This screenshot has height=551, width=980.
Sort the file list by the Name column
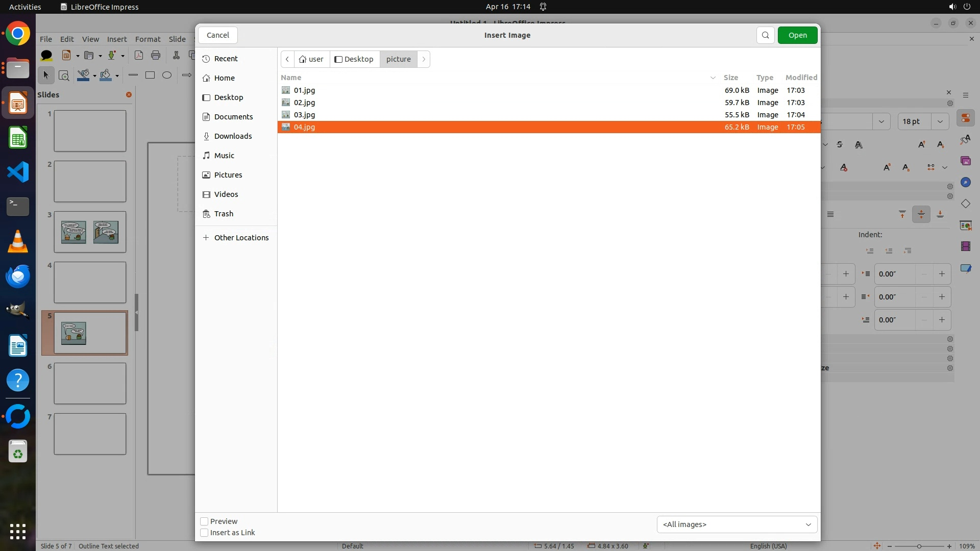tap(291, 78)
